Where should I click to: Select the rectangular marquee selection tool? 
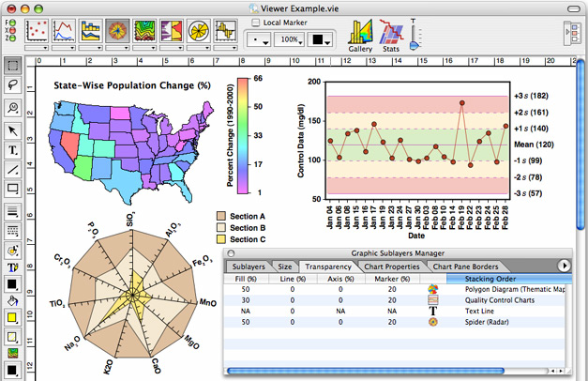pyautogui.click(x=13, y=66)
